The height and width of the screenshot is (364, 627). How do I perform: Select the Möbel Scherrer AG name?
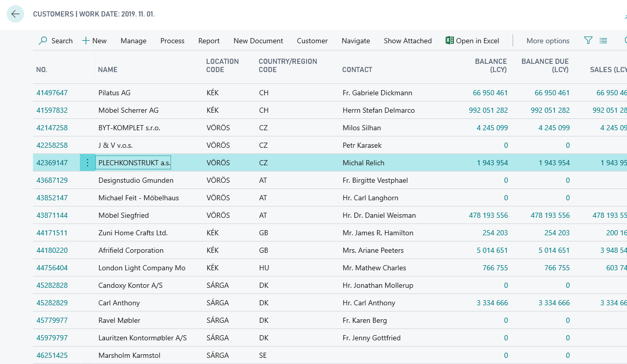(x=128, y=110)
